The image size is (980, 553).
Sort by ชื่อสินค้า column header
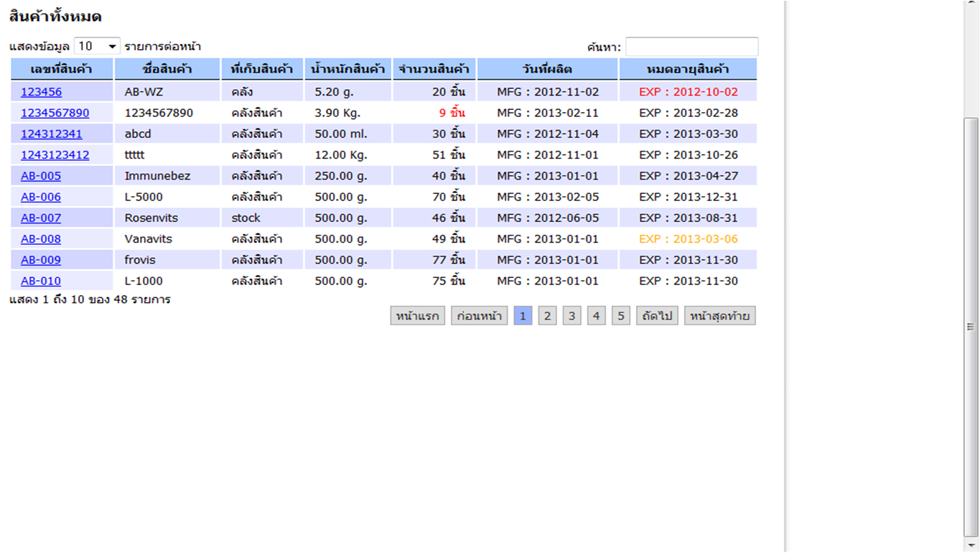coord(167,69)
